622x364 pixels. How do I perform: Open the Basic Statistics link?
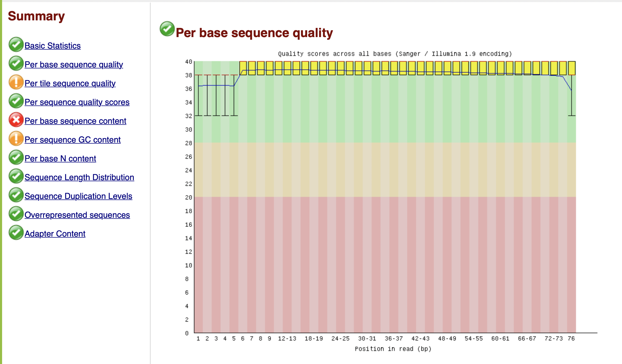[53, 46]
